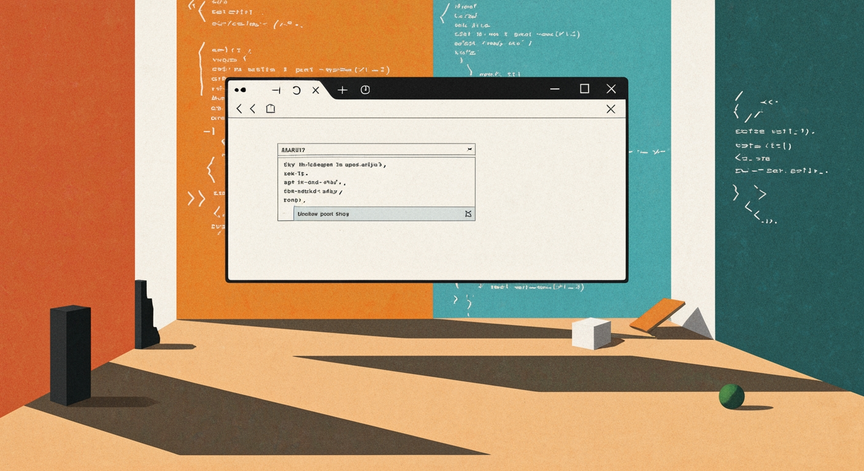Close the active tab with its X
This screenshot has width=864, height=471.
click(316, 90)
